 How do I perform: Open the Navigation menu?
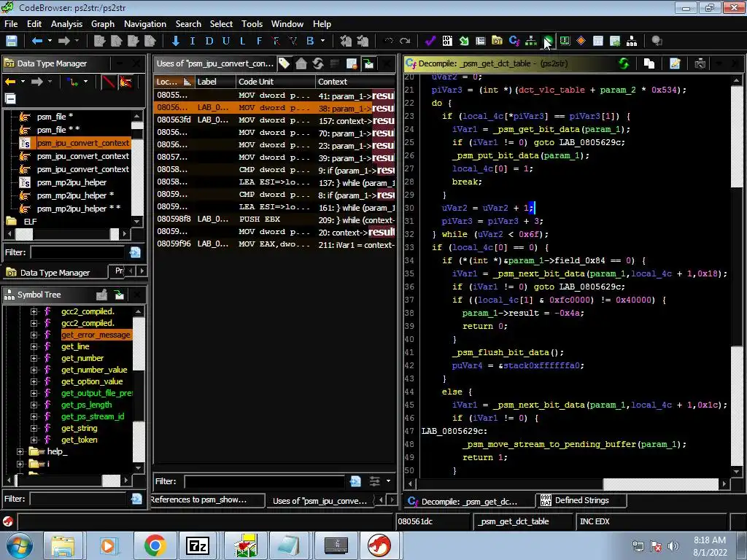click(145, 24)
